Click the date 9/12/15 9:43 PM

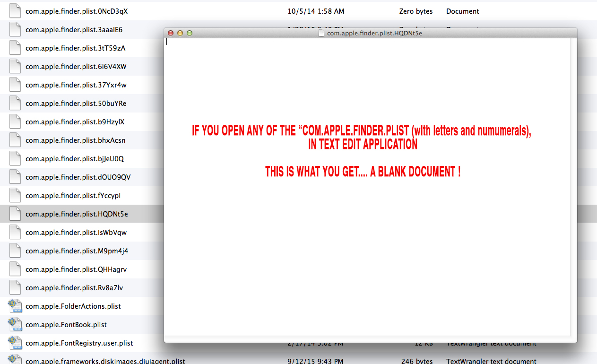316,361
